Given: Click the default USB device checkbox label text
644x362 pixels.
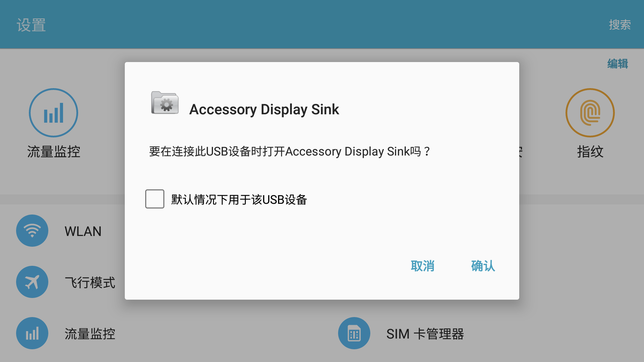Looking at the screenshot, I should (x=239, y=199).
